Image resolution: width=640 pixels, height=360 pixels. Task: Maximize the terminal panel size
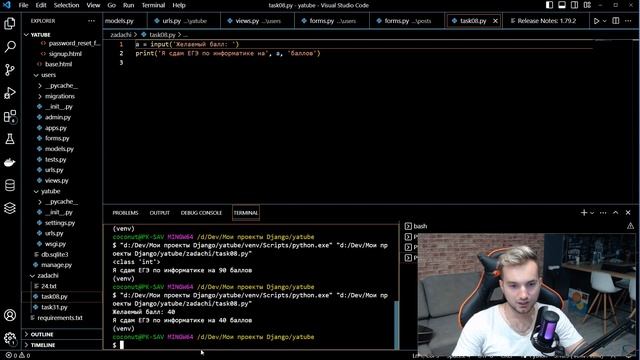click(x=616, y=213)
